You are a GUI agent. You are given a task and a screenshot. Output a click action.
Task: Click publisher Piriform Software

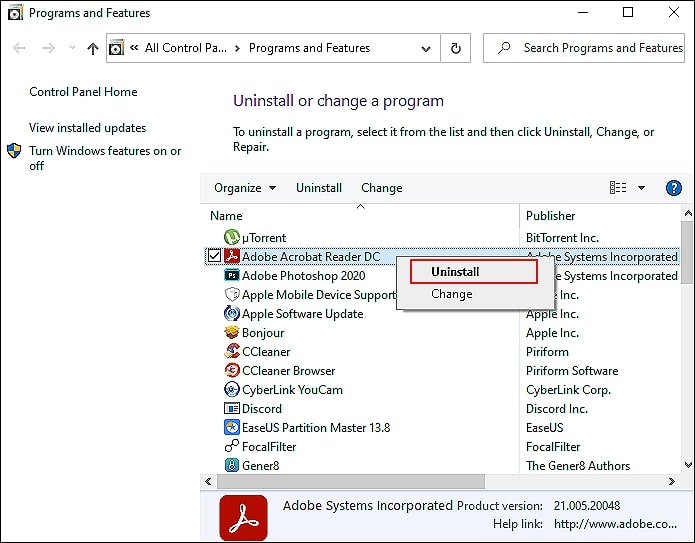(572, 371)
